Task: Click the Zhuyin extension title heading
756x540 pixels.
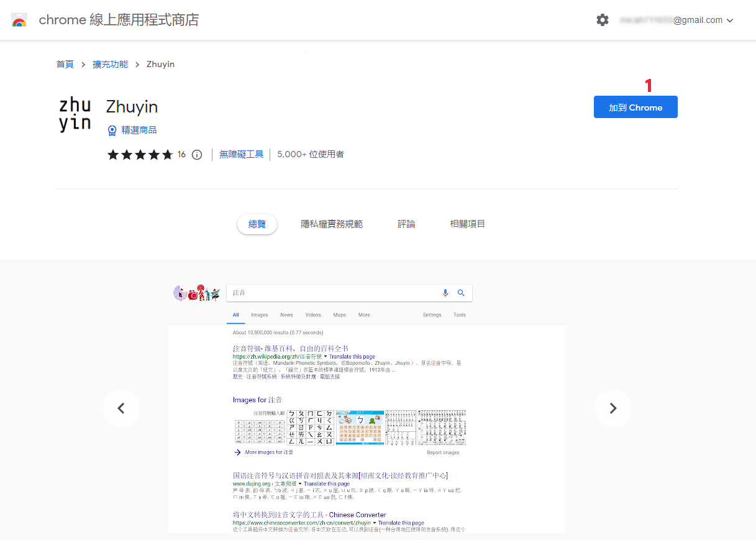Action: coord(132,107)
